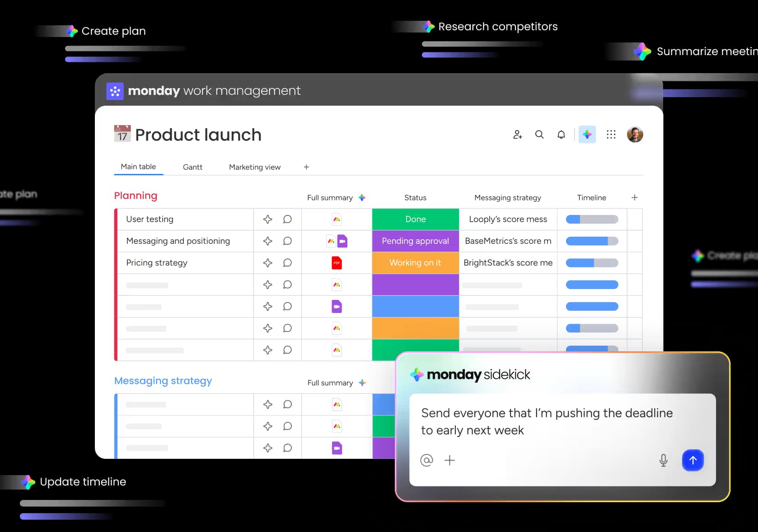Image resolution: width=758 pixels, height=532 pixels.
Task: Launch sidekick from the highlighted sparkle button
Action: (587, 135)
